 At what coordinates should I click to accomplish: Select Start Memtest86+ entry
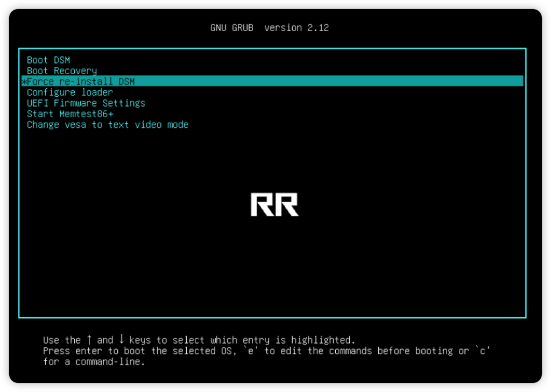tap(70, 114)
